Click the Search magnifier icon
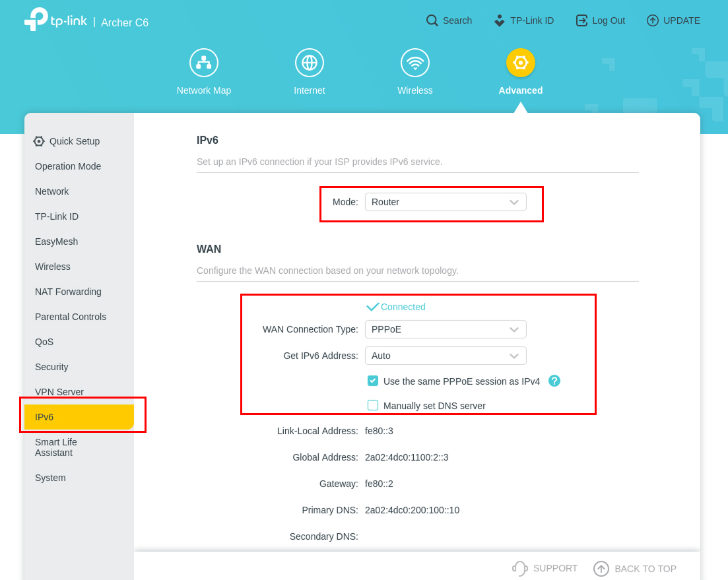728x580 pixels. [432, 20]
